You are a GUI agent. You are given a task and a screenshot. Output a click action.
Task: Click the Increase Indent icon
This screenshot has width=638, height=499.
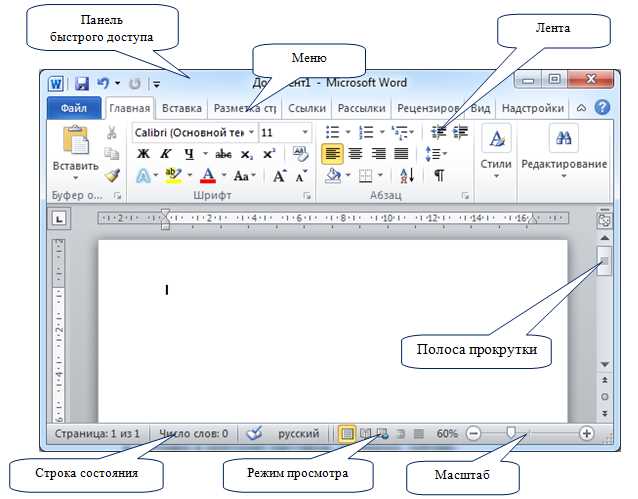coord(460,132)
